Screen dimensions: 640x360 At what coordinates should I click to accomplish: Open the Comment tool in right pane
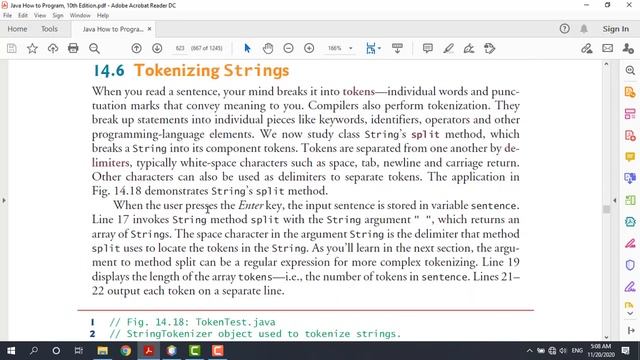(630, 157)
